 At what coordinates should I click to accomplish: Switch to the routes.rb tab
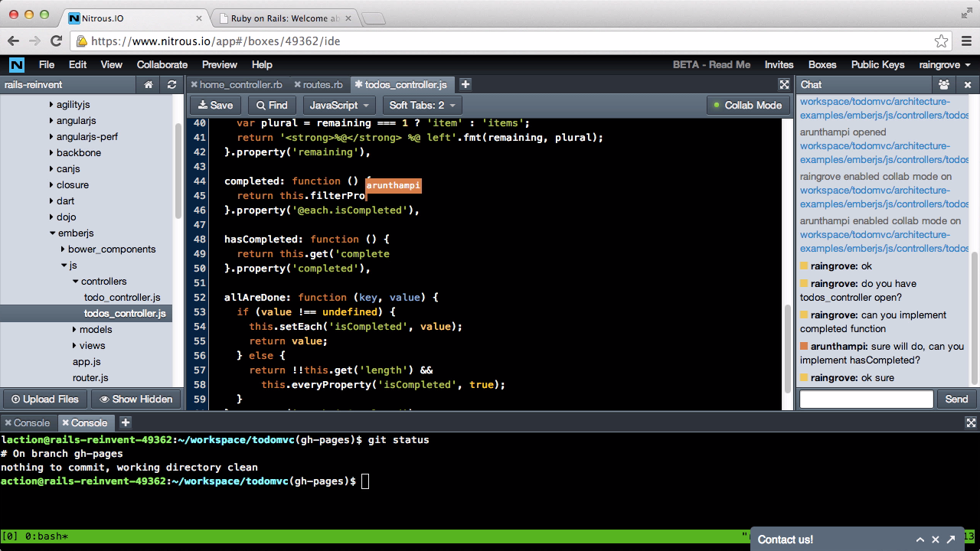pos(322,85)
